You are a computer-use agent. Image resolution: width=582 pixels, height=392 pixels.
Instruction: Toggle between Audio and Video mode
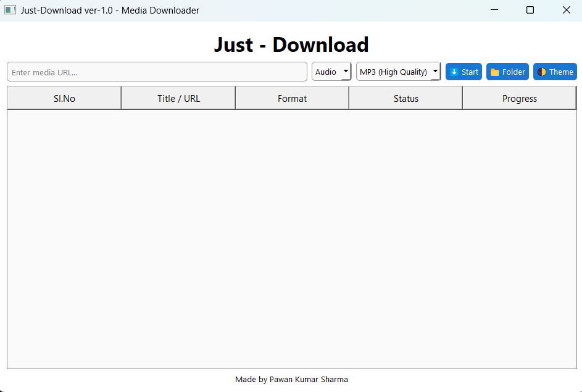click(331, 72)
